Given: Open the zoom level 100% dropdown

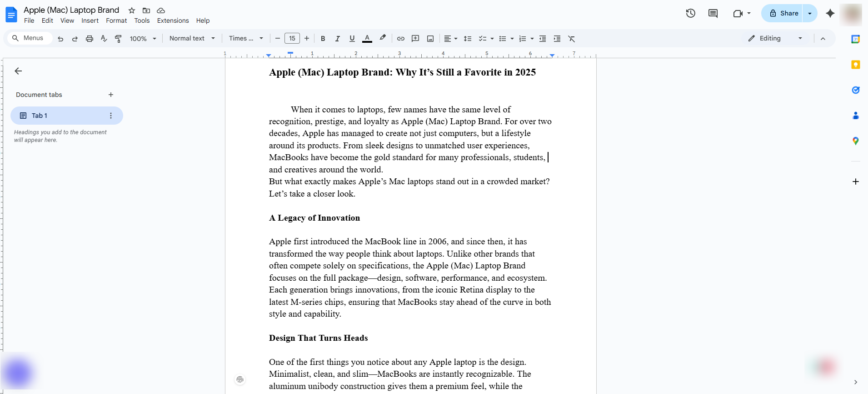Looking at the screenshot, I should (x=143, y=39).
